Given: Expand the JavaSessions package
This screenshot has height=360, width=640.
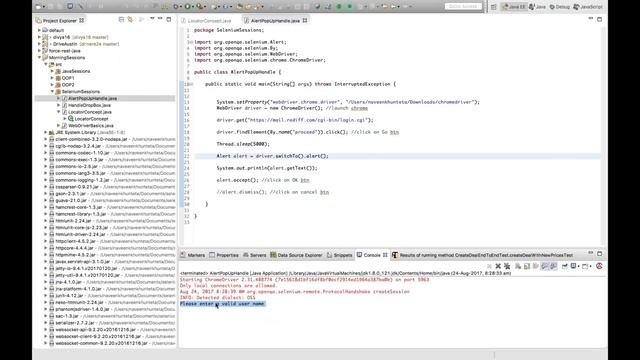Looking at the screenshot, I should (52, 71).
